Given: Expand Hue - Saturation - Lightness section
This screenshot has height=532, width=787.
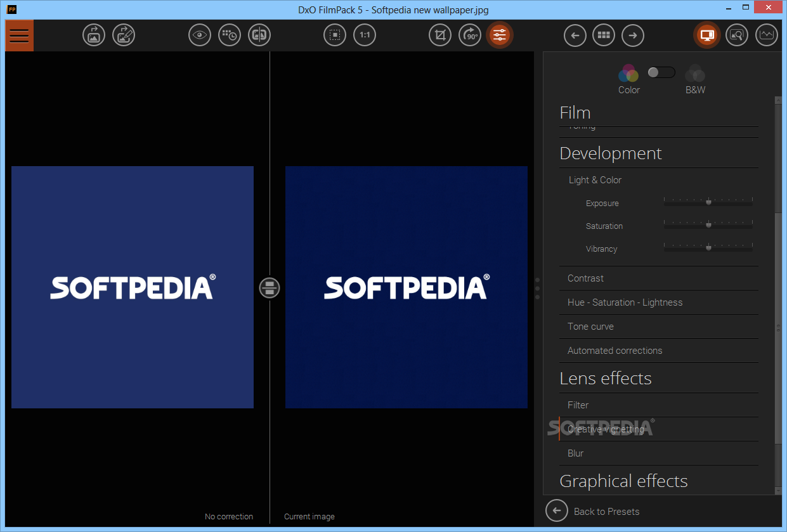Looking at the screenshot, I should [x=659, y=302].
